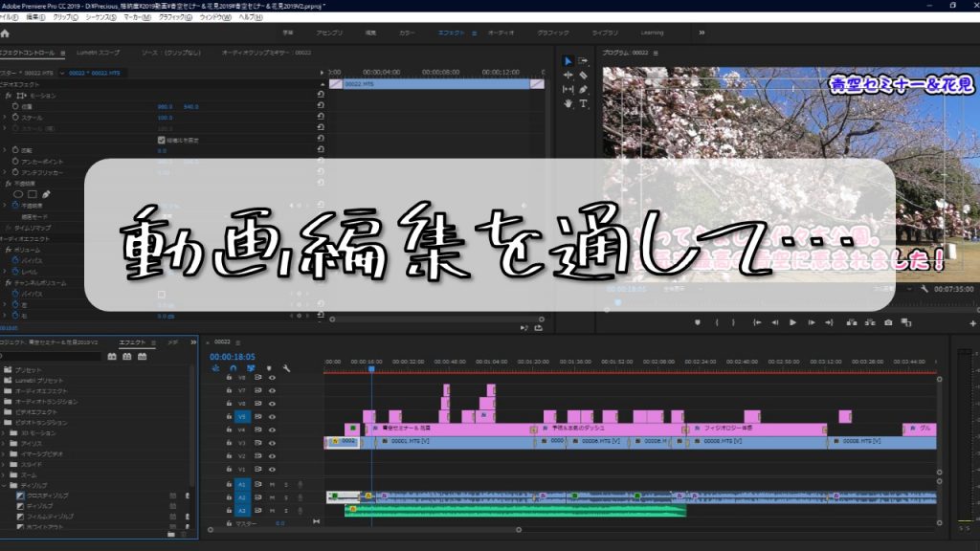Select the Slip tool
This screenshot has width=980, height=551.
tap(568, 89)
